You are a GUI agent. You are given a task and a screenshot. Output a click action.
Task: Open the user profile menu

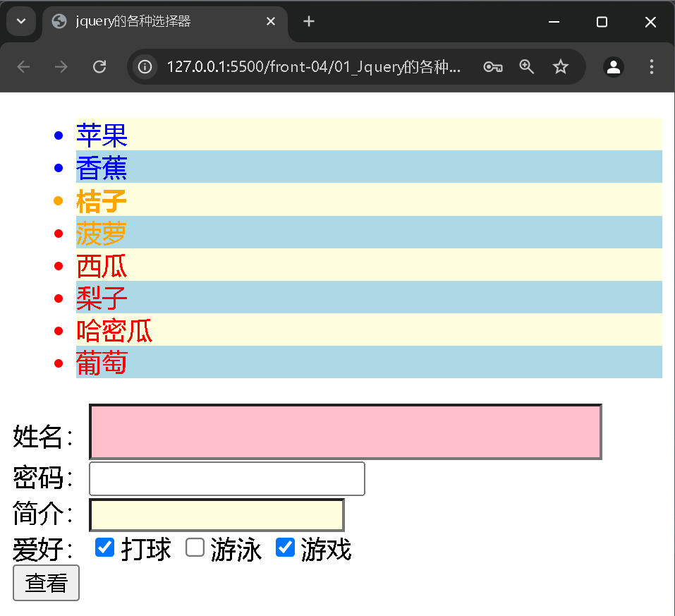[614, 67]
